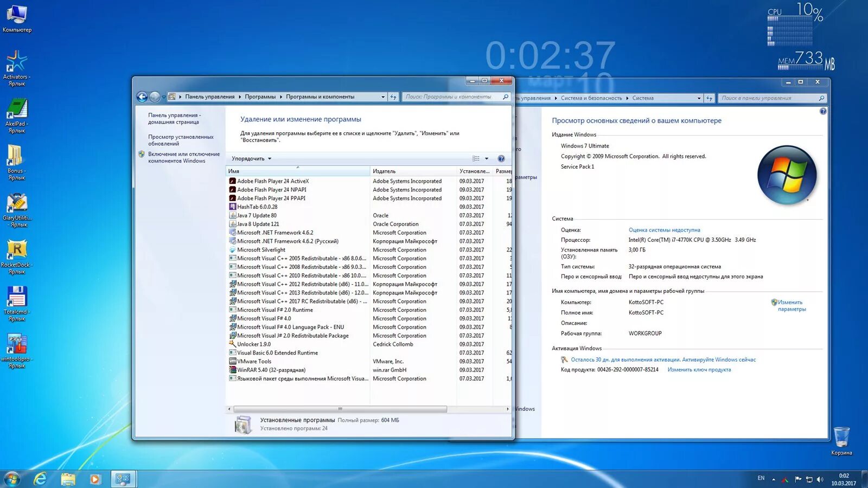Open Просмотр установленных обновлений link
868x488 pixels.
pos(181,140)
